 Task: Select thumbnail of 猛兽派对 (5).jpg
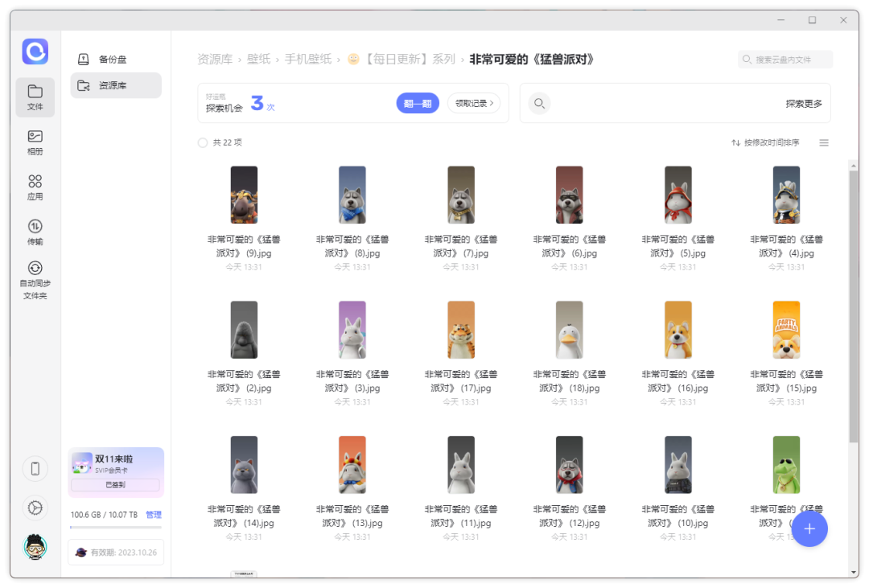click(677, 195)
